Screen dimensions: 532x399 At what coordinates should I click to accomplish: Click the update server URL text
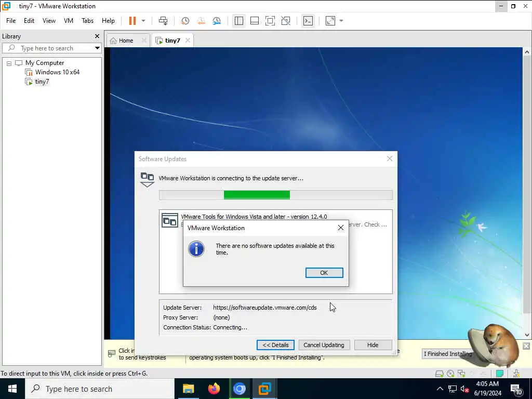coord(265,308)
